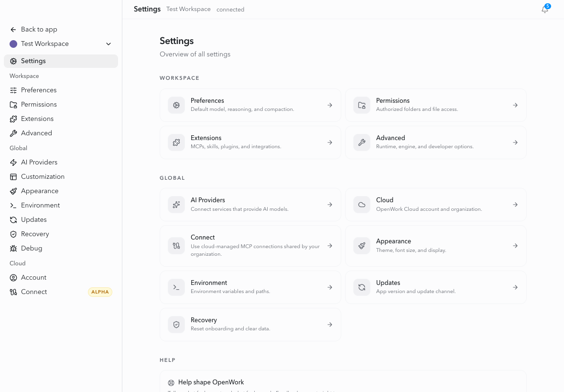Click the Recovery card shield icon
Image resolution: width=564 pixels, height=392 pixels.
[176, 325]
